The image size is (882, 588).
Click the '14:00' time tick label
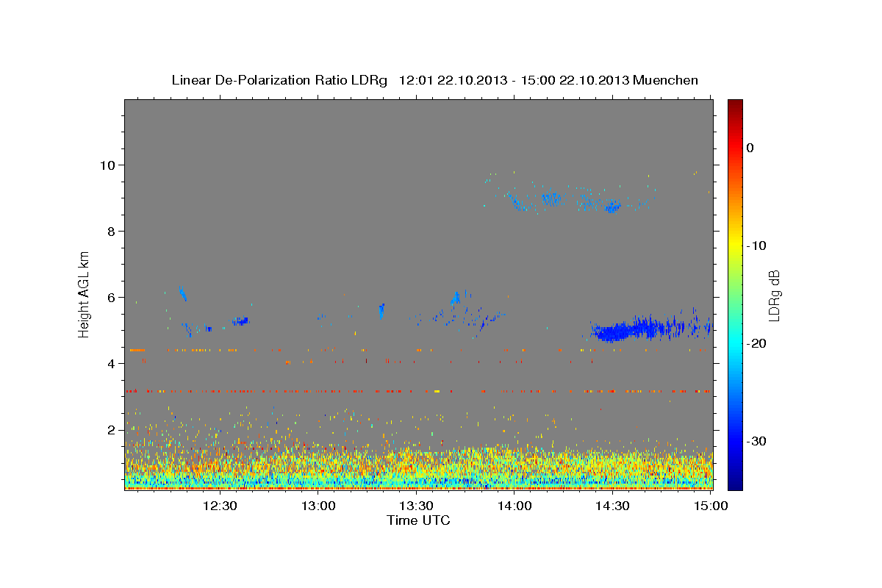pyautogui.click(x=514, y=506)
